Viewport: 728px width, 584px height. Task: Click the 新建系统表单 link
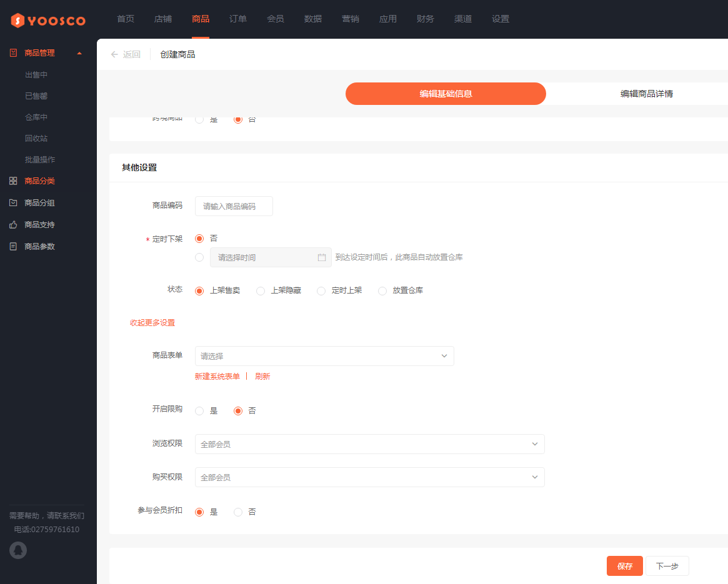(x=217, y=377)
